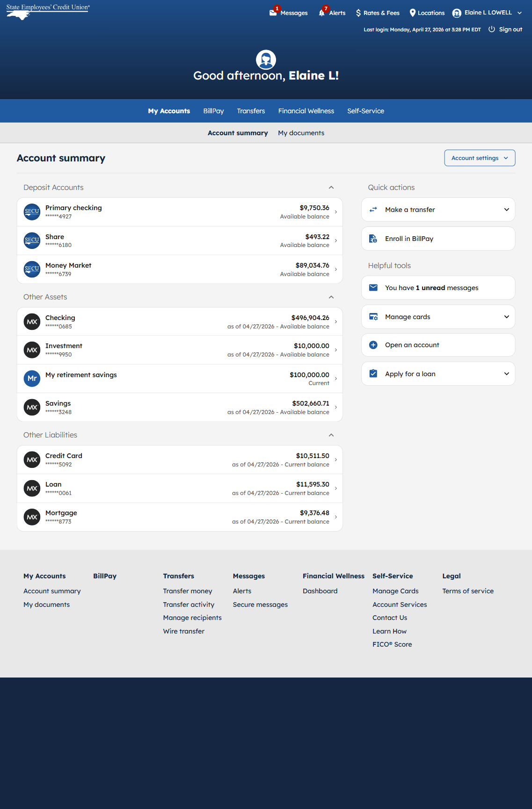This screenshot has height=809, width=532.
Task: Click the Share account $493.22 row
Action: click(x=180, y=241)
